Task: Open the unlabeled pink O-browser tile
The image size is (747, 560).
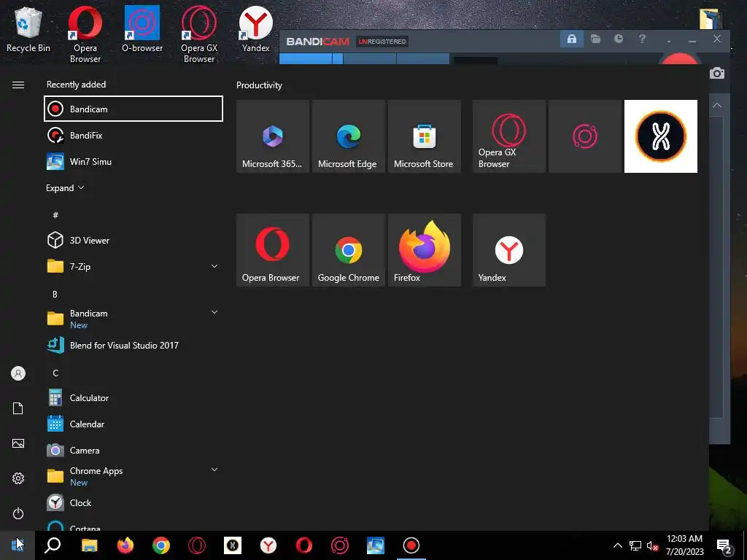Action: [x=585, y=136]
